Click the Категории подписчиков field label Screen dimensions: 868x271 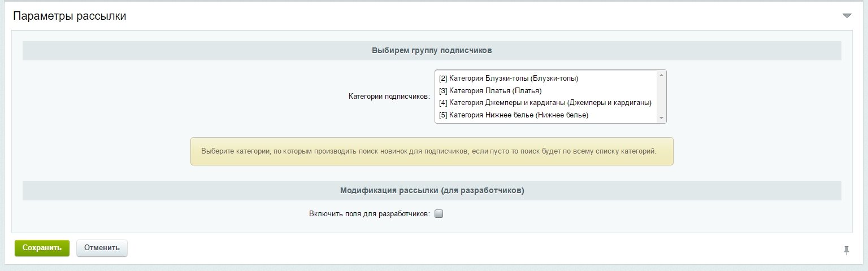click(389, 97)
